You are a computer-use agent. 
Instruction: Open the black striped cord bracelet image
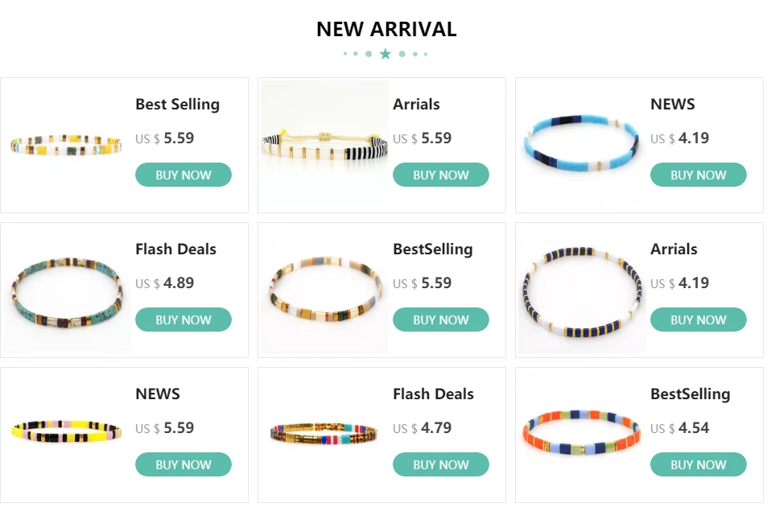pos(324,145)
